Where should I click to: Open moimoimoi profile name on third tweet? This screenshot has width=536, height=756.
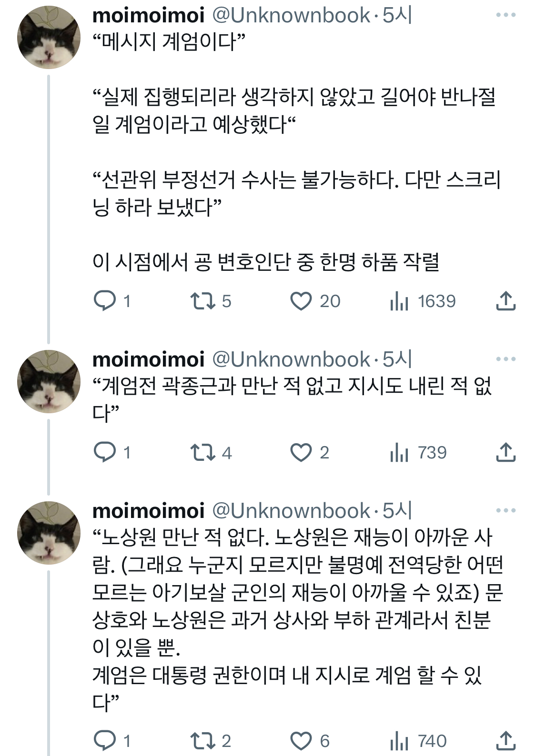click(x=148, y=511)
